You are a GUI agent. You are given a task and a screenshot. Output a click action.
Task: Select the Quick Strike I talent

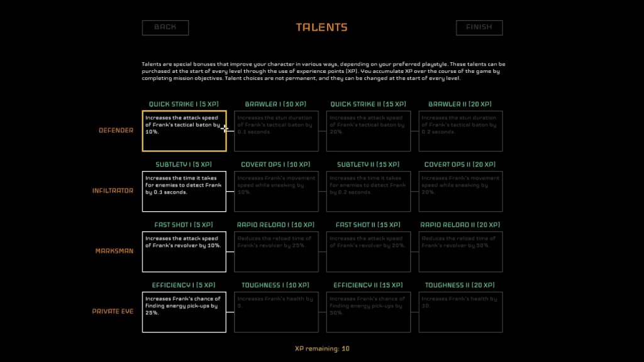(184, 131)
